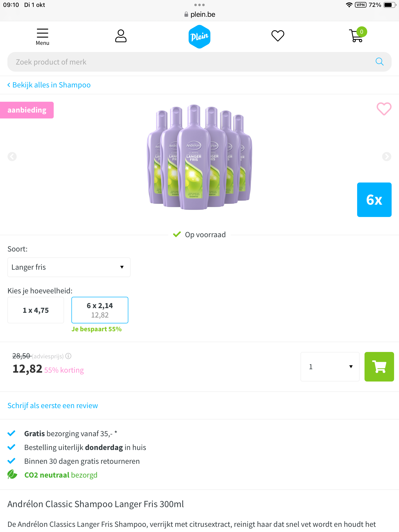Click the search magnifier icon

click(x=379, y=62)
